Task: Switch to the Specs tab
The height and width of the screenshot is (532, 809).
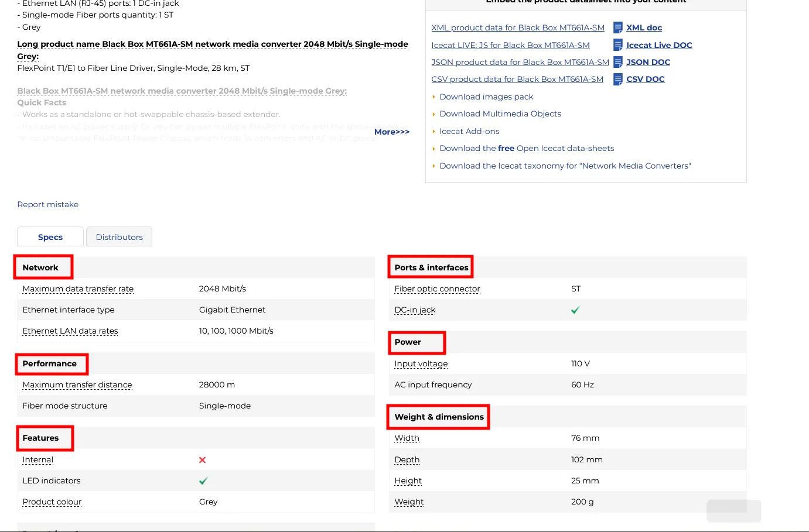Action: click(x=50, y=237)
